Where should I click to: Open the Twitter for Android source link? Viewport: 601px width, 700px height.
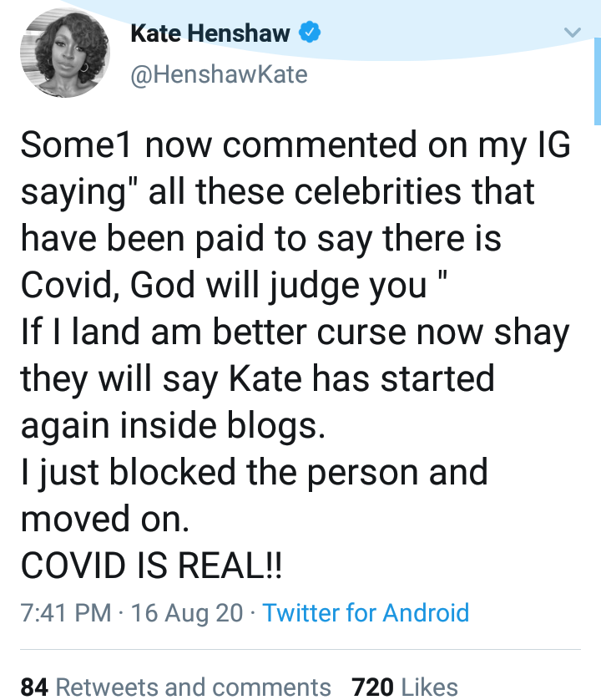click(x=366, y=613)
